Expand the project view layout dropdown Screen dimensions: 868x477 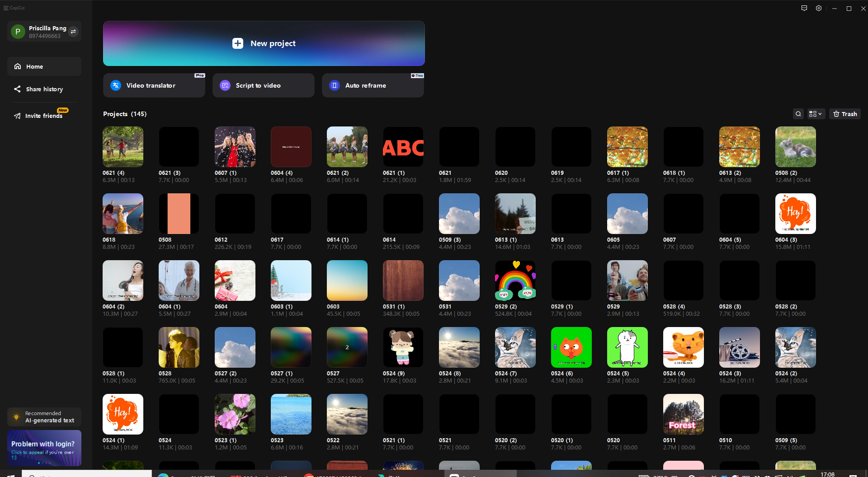point(816,114)
